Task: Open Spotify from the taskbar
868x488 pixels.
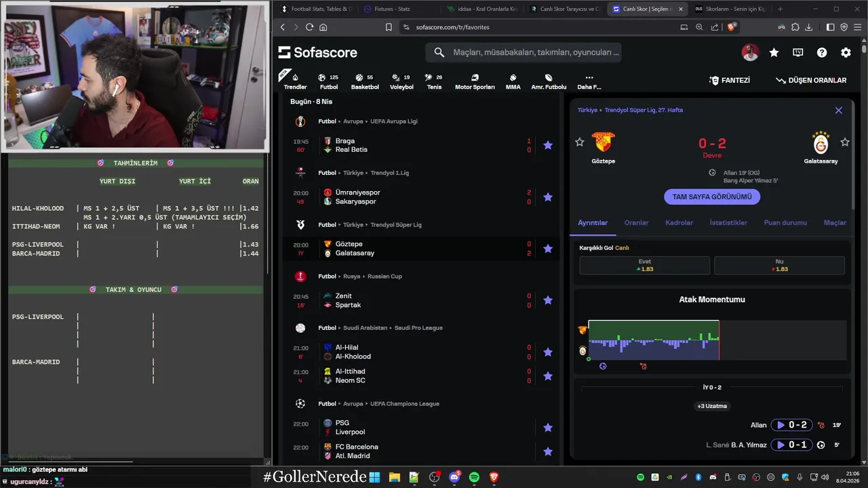Action: pos(474,477)
